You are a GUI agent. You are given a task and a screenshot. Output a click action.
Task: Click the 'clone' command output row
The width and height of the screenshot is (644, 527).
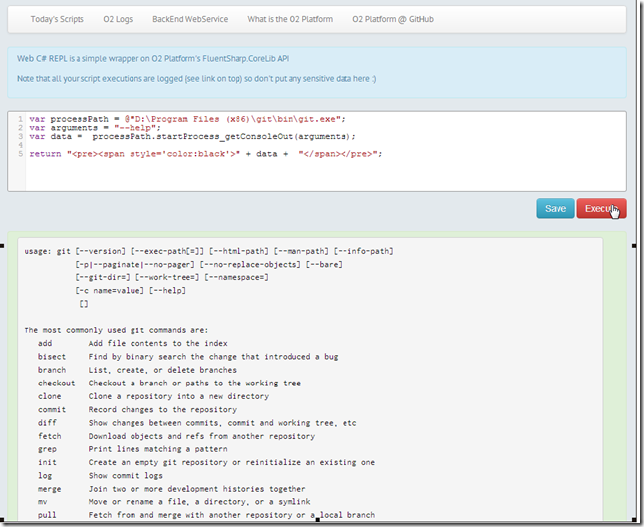pos(153,396)
